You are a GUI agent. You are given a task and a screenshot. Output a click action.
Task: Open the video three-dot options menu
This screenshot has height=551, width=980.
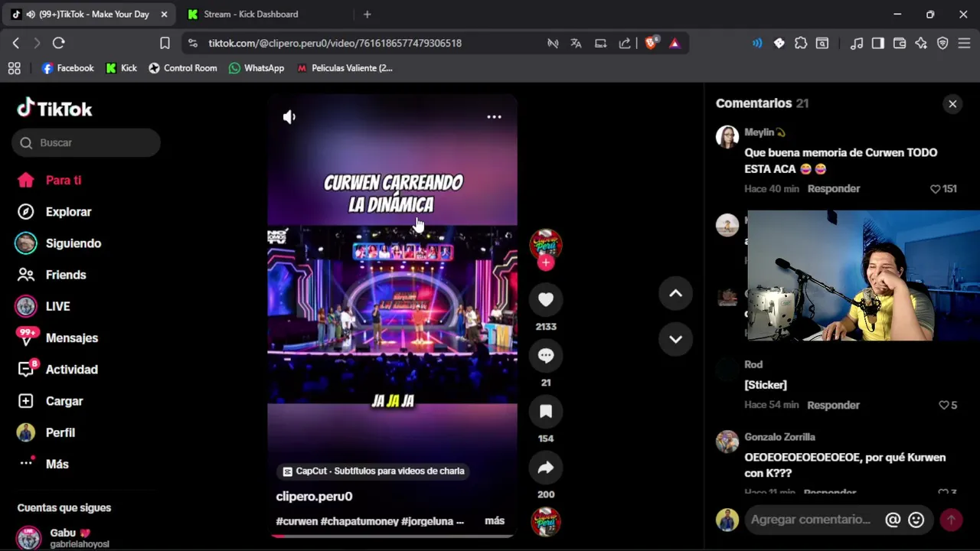494,117
